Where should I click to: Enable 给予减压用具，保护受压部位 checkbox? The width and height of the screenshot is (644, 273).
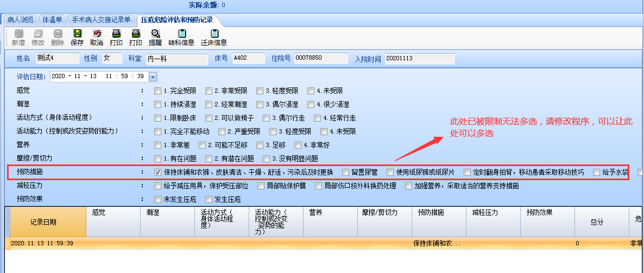click(157, 186)
